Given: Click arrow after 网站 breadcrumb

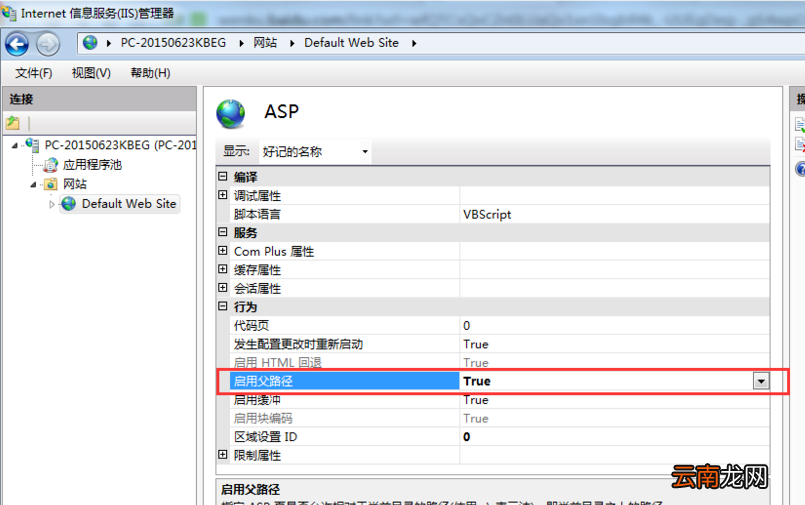Looking at the screenshot, I should coord(292,44).
